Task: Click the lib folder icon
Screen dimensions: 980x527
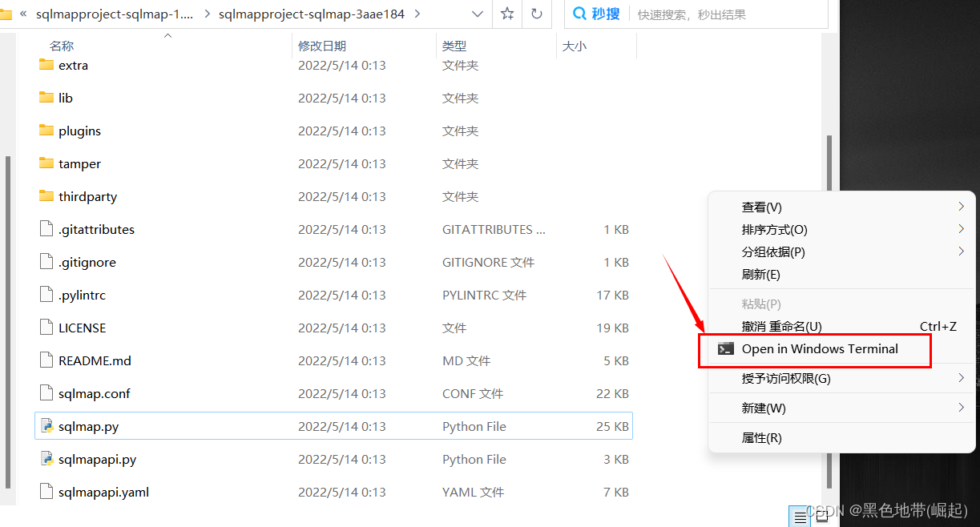Action: (x=46, y=98)
